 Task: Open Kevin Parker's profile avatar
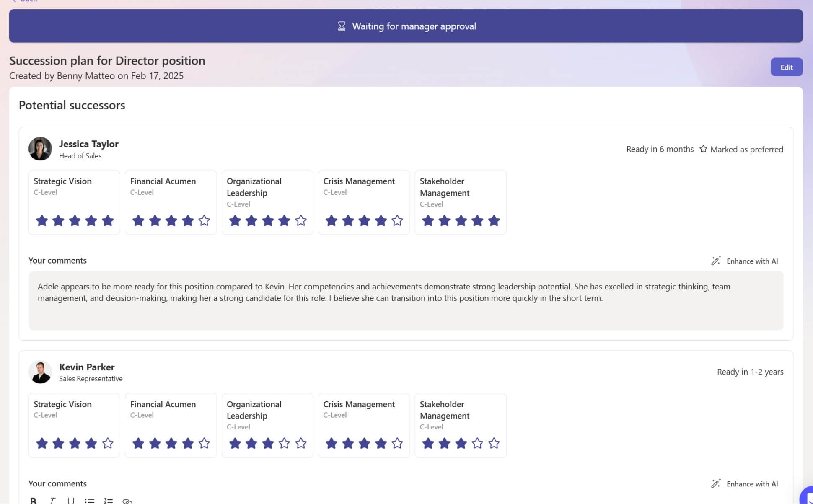[x=40, y=372]
